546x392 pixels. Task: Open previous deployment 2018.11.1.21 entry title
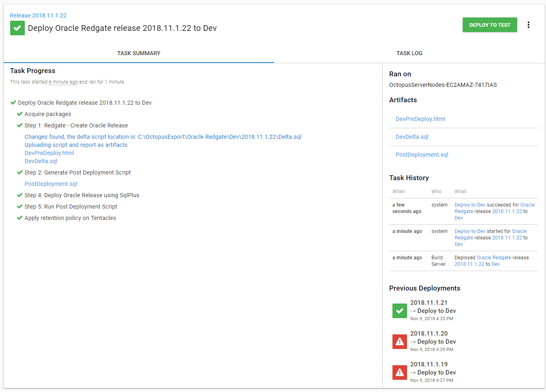click(x=429, y=303)
